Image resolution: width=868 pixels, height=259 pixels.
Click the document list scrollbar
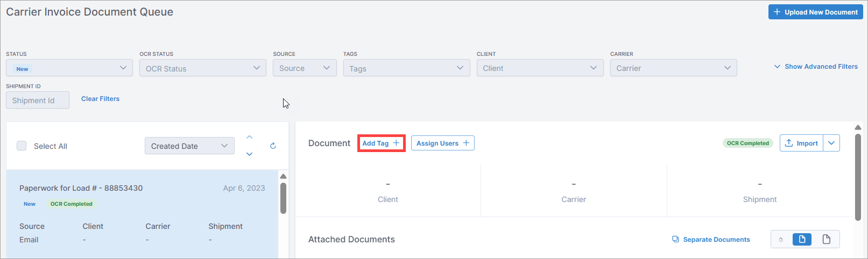tap(283, 199)
